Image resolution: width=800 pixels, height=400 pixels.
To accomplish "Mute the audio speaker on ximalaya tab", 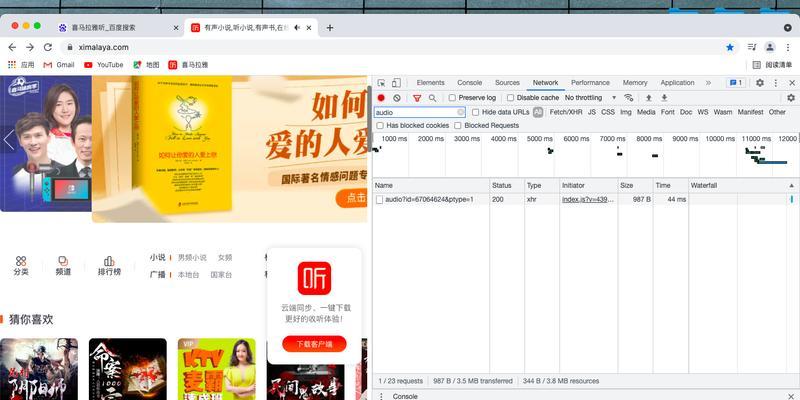I will [x=297, y=28].
